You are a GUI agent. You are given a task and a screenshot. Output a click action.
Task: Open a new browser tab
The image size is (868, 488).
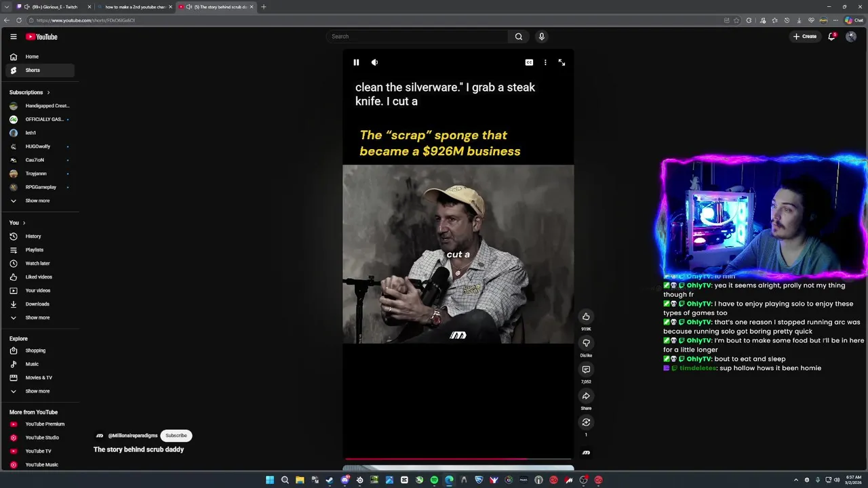click(x=264, y=7)
